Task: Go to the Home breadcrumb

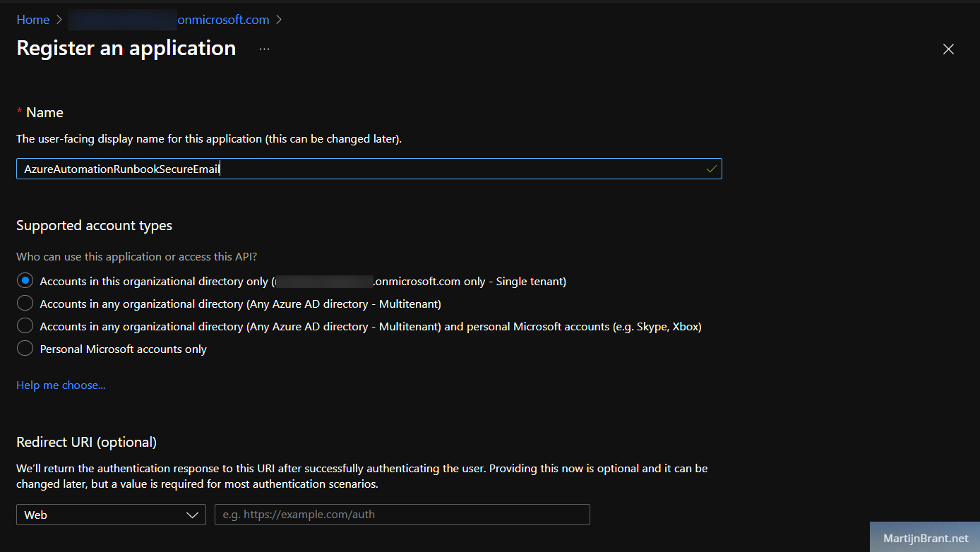Action: click(33, 20)
